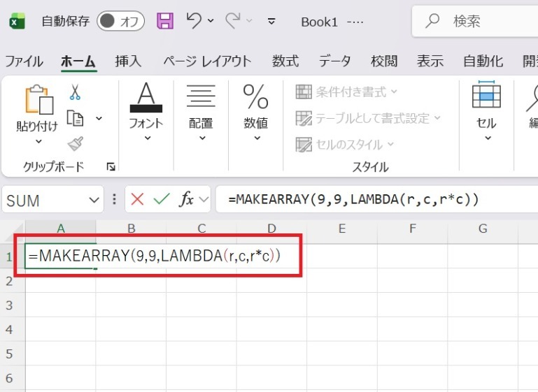This screenshot has width=538, height=392.
Task: Undo the last action
Action: [194, 20]
